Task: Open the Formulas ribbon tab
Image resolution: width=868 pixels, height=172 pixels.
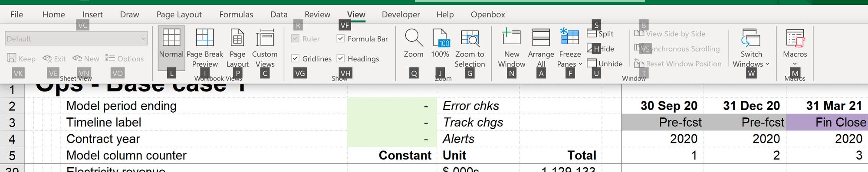Action: pyautogui.click(x=236, y=15)
